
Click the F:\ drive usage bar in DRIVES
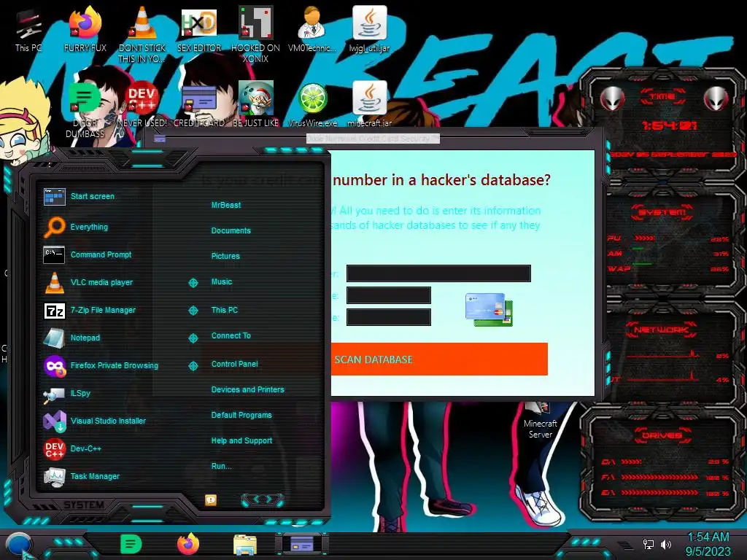click(x=659, y=477)
